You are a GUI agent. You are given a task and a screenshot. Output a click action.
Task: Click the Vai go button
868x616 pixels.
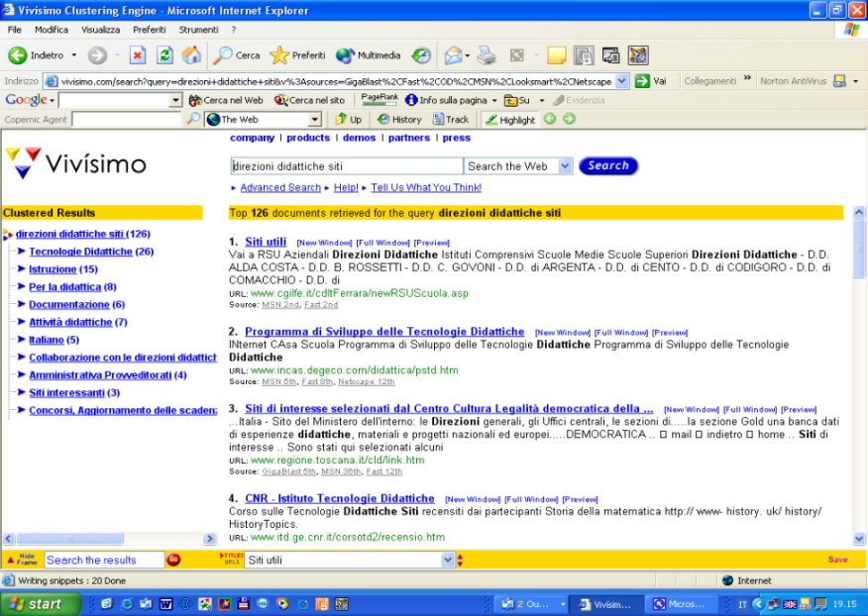click(650, 81)
